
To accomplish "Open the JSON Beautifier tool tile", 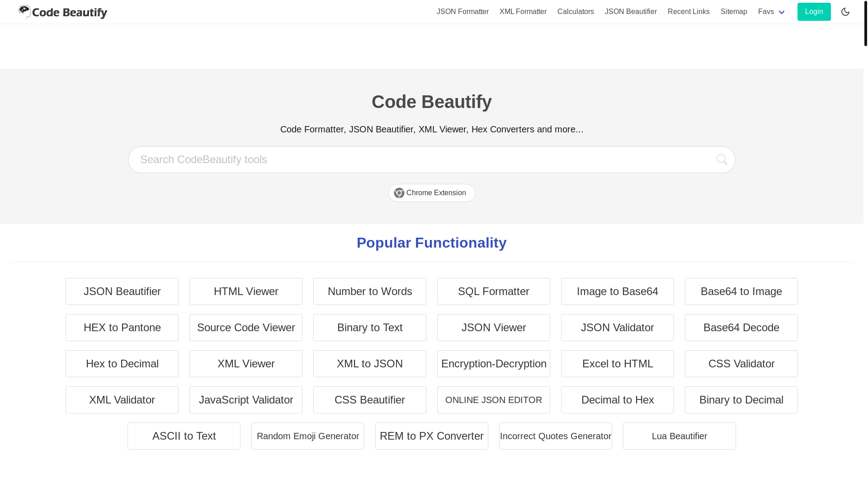I will click(x=122, y=291).
